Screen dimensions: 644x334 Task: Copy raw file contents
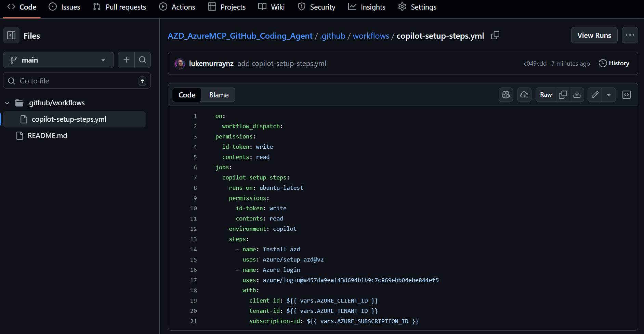point(563,95)
